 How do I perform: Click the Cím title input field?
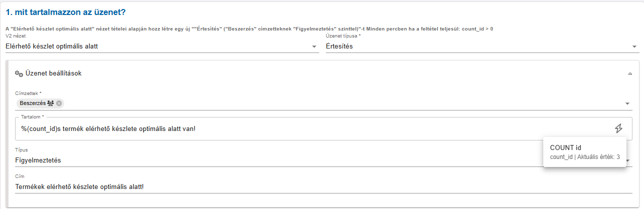coord(323,186)
